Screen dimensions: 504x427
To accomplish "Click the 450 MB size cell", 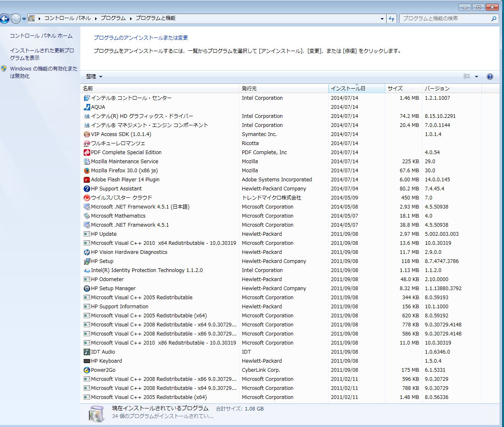I will [409, 198].
